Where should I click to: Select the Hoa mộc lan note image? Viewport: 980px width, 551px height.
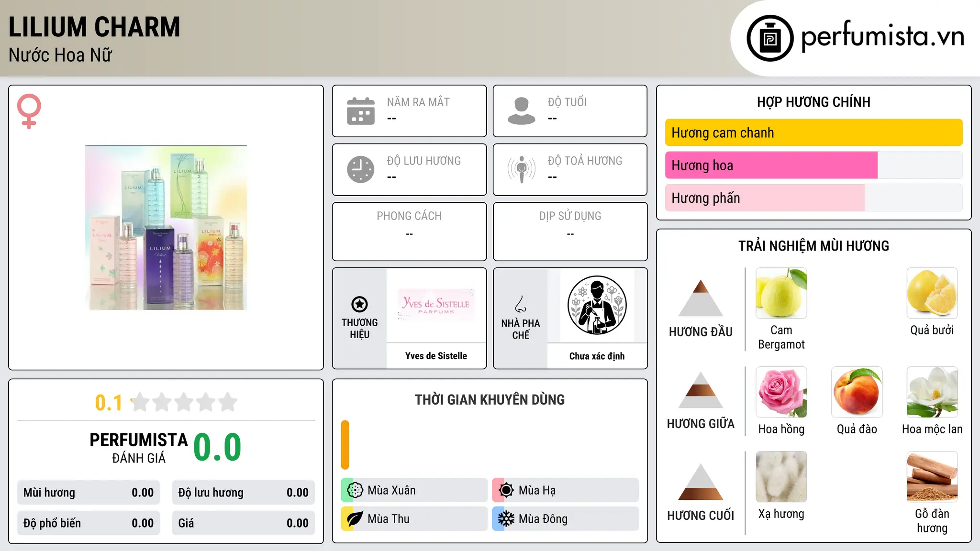932,392
